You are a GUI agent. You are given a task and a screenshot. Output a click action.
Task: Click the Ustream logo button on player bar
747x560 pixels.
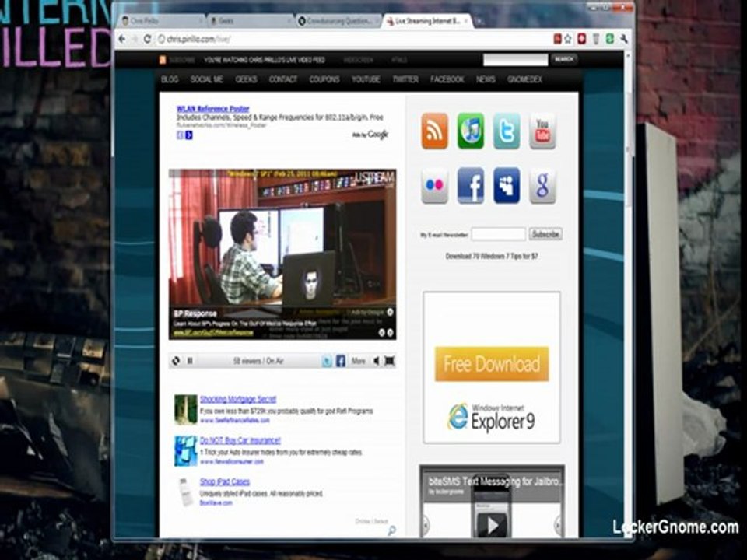point(176,361)
